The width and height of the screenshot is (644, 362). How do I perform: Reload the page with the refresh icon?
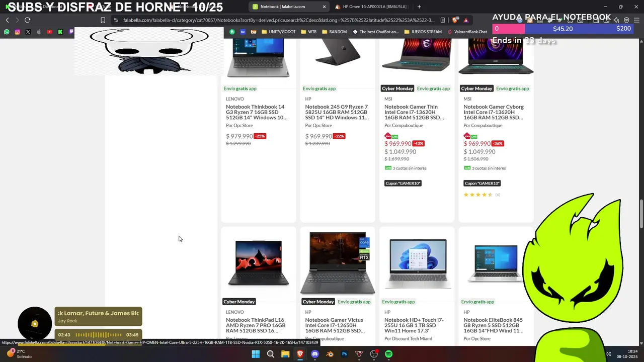tap(27, 20)
